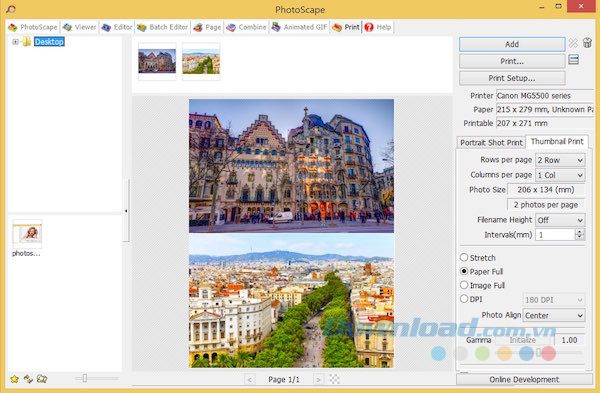Click the delete-all trash icon beside Add

coord(587,42)
